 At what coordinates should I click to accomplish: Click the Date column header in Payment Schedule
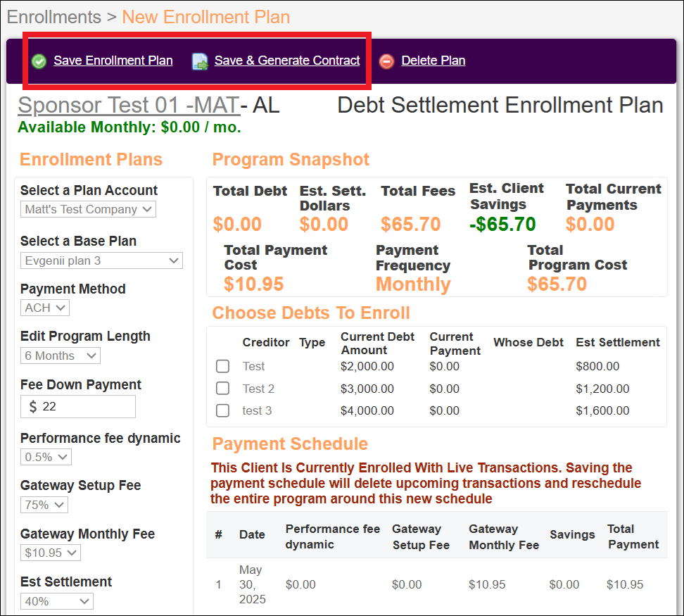point(252,534)
